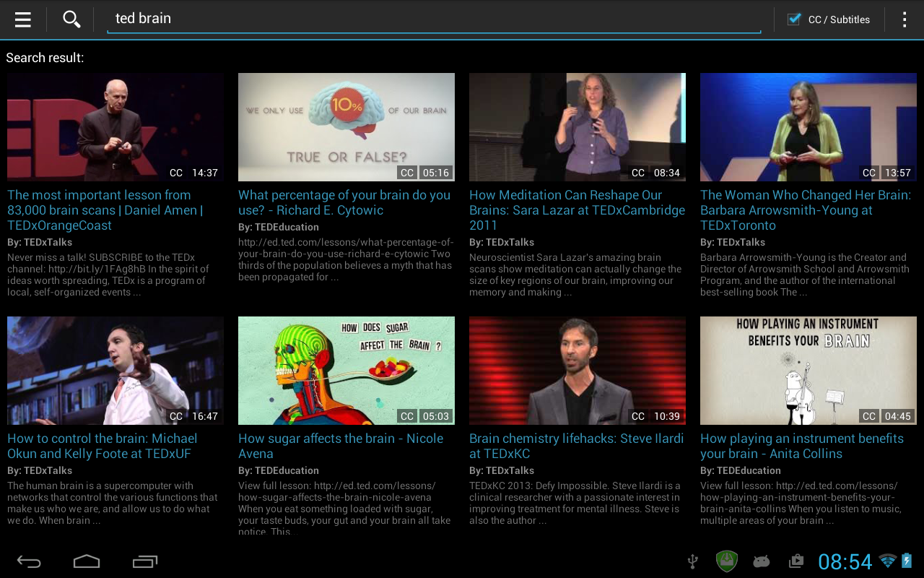Tap 'By: TEDEducation' under sugar video
This screenshot has height=578, width=924.
coord(279,470)
